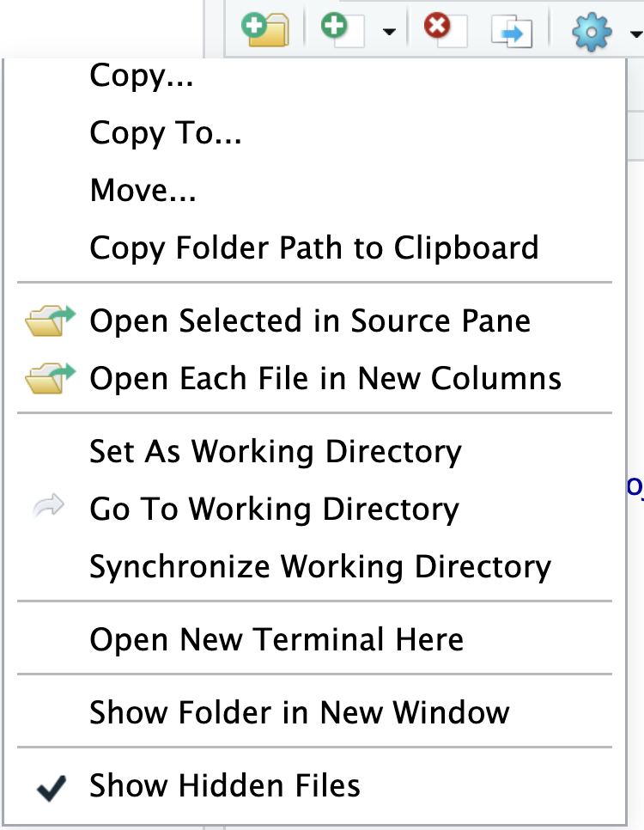The height and width of the screenshot is (830, 644).
Task: Click the New Blank File icon
Action: (340, 31)
